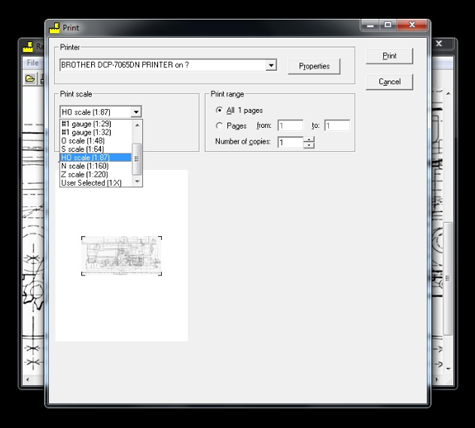
Task: Click scale list scroll down arrow
Action: 137,181
